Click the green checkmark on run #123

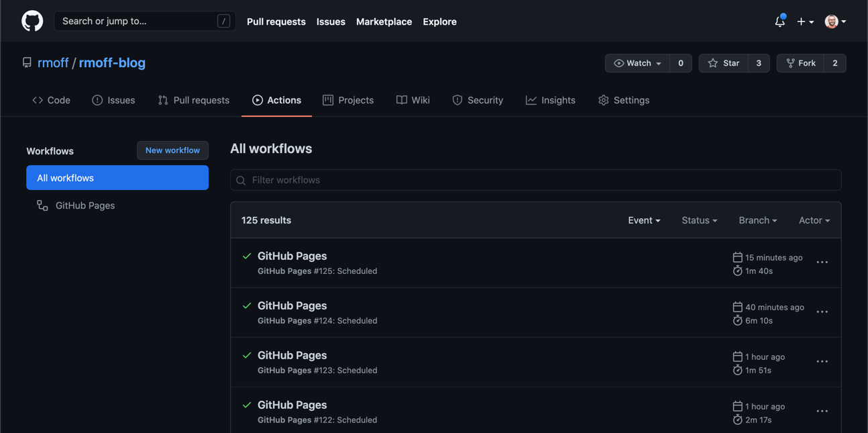pos(247,355)
